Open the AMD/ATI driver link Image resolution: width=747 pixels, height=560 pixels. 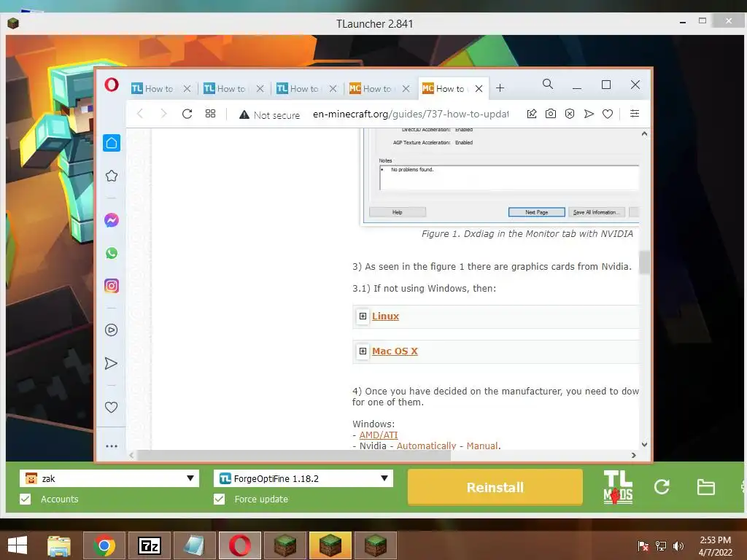coord(379,435)
